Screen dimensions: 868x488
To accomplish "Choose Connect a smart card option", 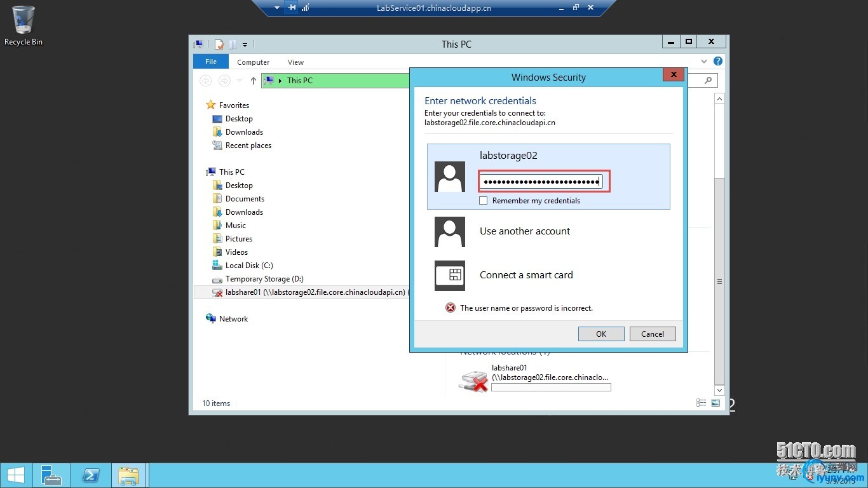I will 526,275.
